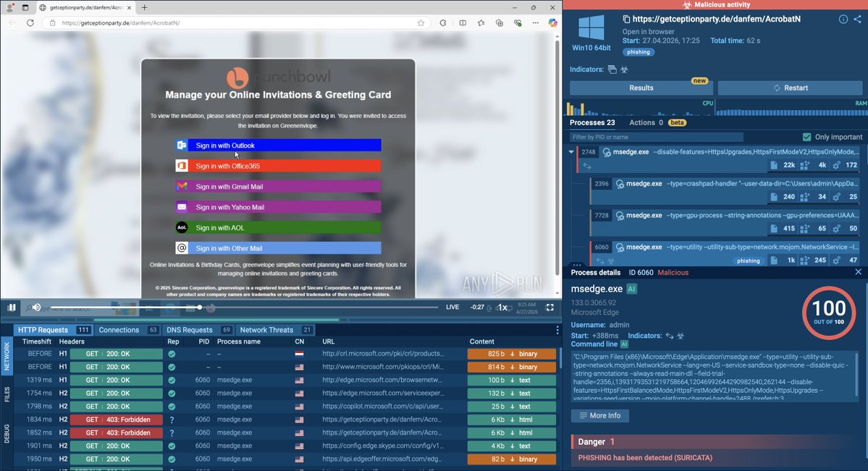868x471 pixels.
Task: Copy the task URL with the copy icon
Action: point(626,19)
